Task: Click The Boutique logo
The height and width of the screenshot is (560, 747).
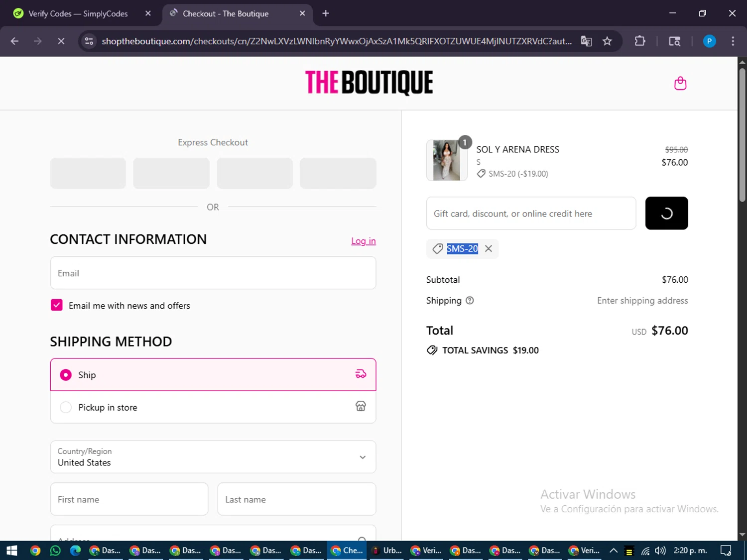Action: pos(369,83)
